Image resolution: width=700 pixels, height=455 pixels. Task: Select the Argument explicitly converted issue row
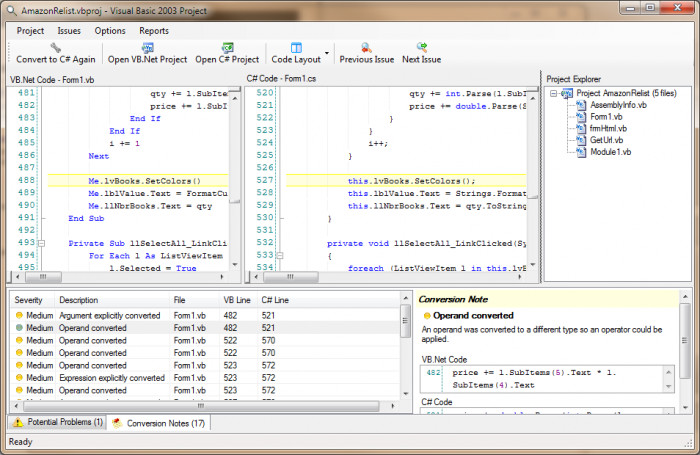coord(205,316)
